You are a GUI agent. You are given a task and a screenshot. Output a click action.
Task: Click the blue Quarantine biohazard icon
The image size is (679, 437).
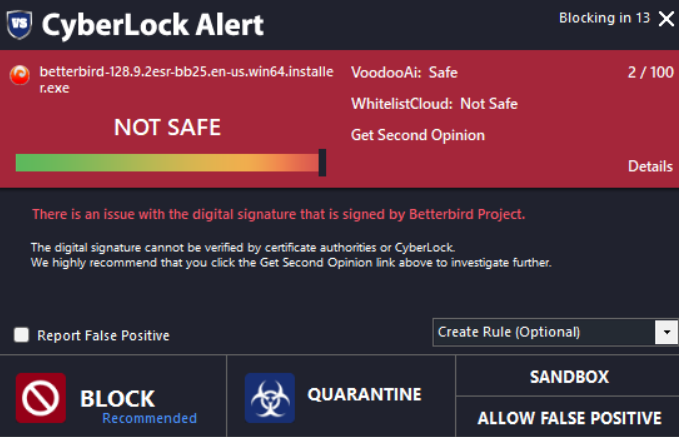tap(270, 398)
